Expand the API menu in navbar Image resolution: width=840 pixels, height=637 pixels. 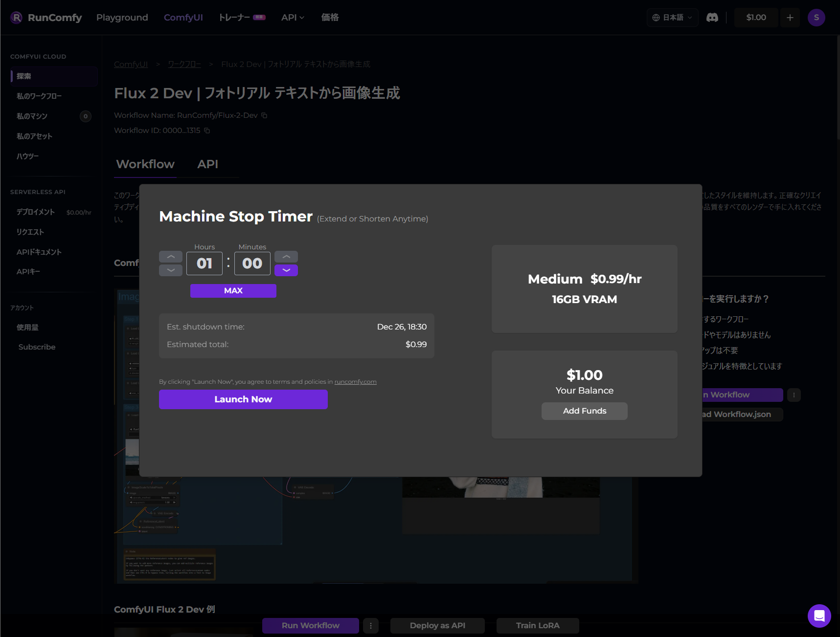coord(293,18)
